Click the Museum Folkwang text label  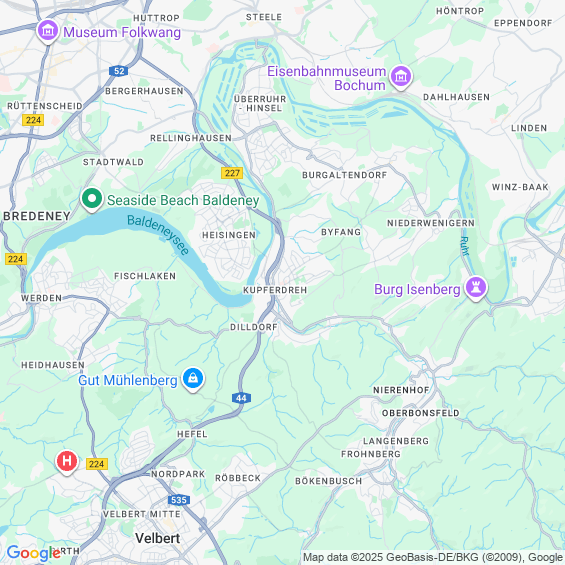coord(122,32)
